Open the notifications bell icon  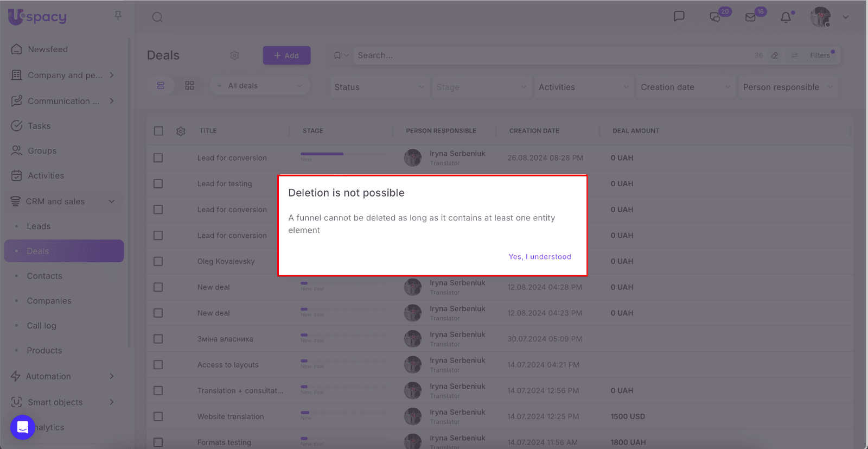(x=786, y=17)
